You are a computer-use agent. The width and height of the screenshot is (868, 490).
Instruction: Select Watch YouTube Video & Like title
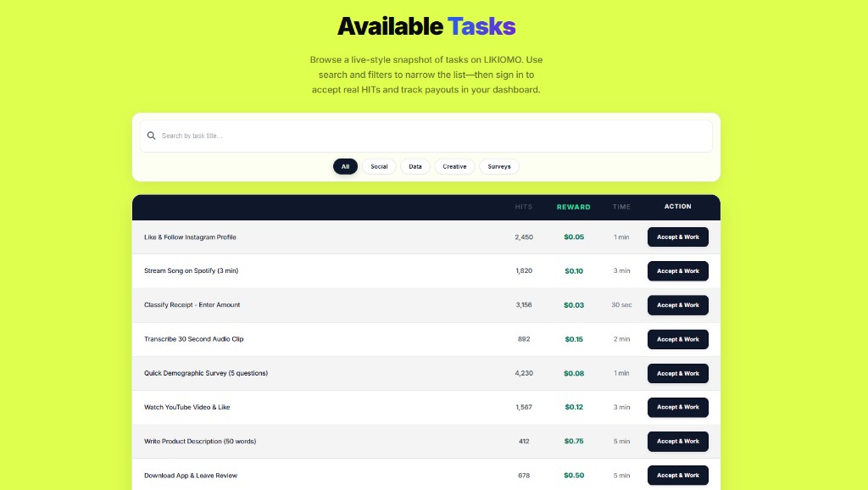[x=187, y=407]
